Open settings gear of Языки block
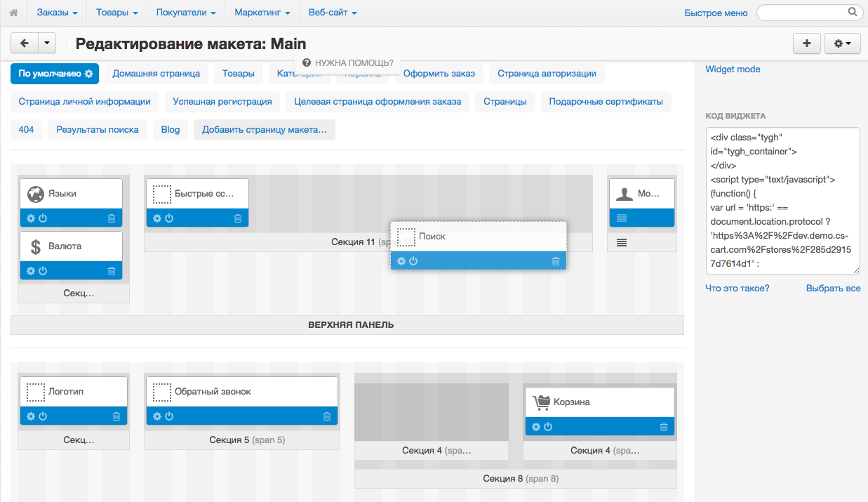This screenshot has width=868, height=502. point(31,218)
